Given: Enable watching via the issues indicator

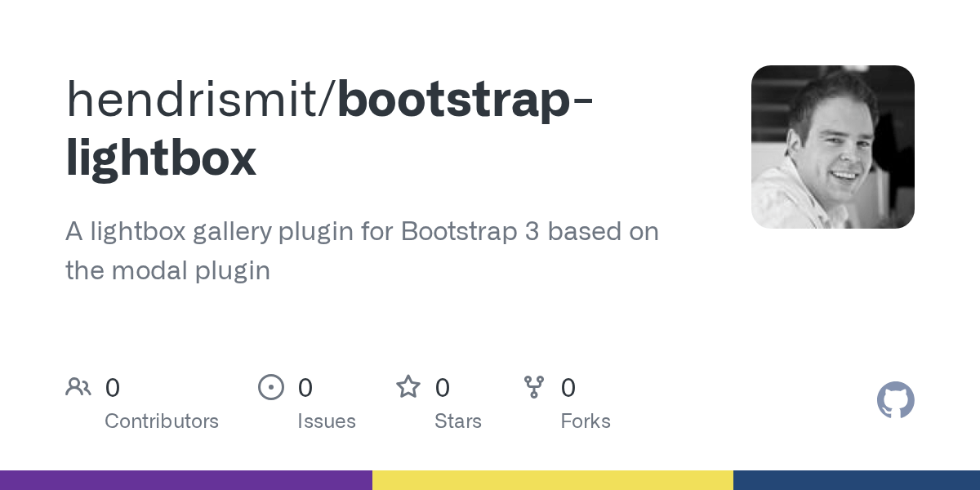Looking at the screenshot, I should click(x=271, y=387).
